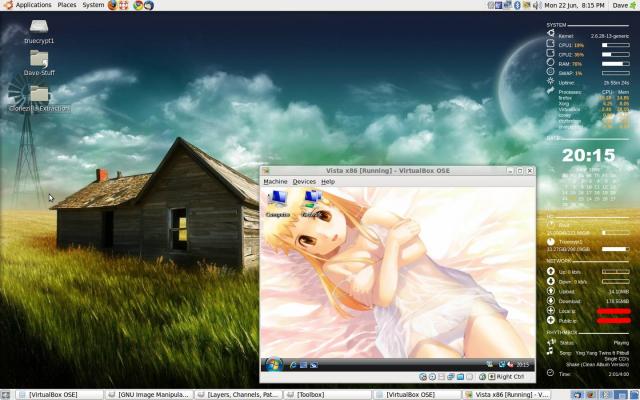Close the Vista x86 VirtualBox window
640x400 pixels.
(530, 171)
